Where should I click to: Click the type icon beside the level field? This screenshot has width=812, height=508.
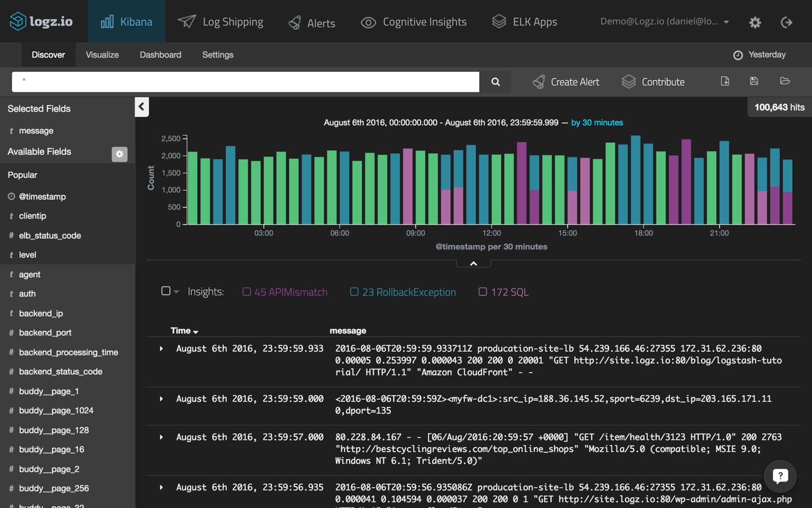[x=11, y=255]
